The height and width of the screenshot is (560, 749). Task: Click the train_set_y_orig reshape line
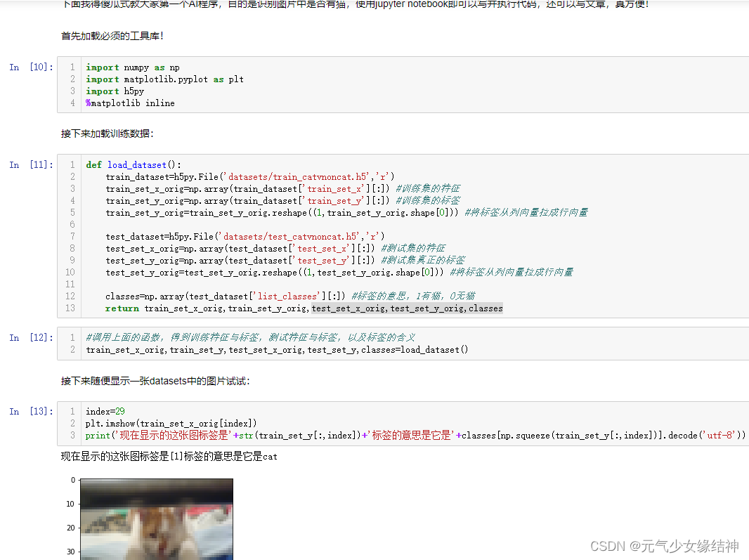click(347, 213)
